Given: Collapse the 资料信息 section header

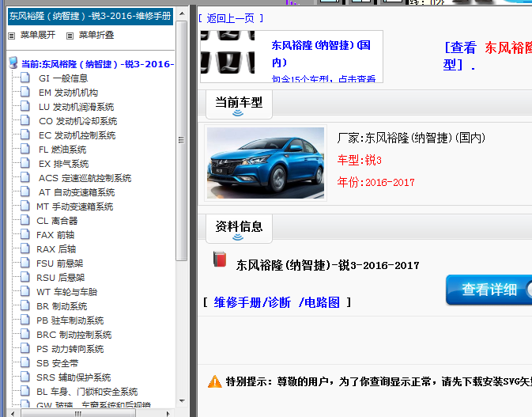Looking at the screenshot, I should click(x=239, y=229).
